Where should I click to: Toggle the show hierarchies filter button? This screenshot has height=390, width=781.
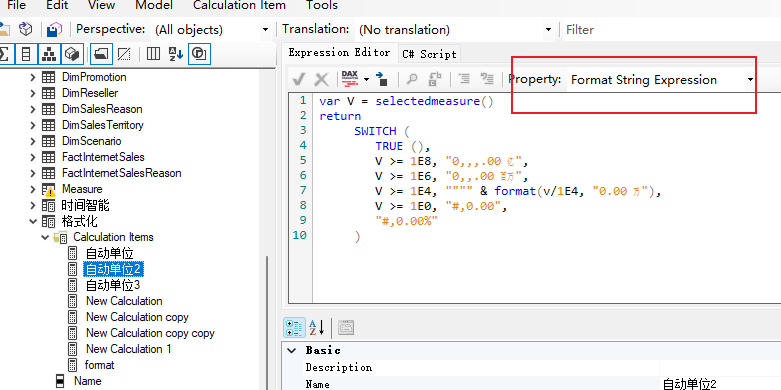coord(49,54)
